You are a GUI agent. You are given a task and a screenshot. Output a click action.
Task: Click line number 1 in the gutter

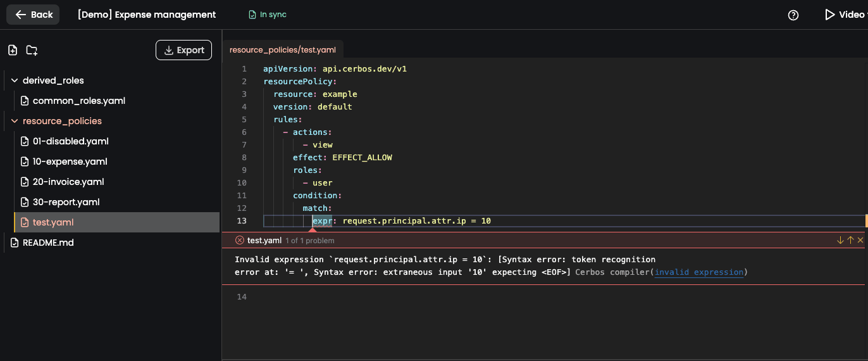click(x=244, y=69)
